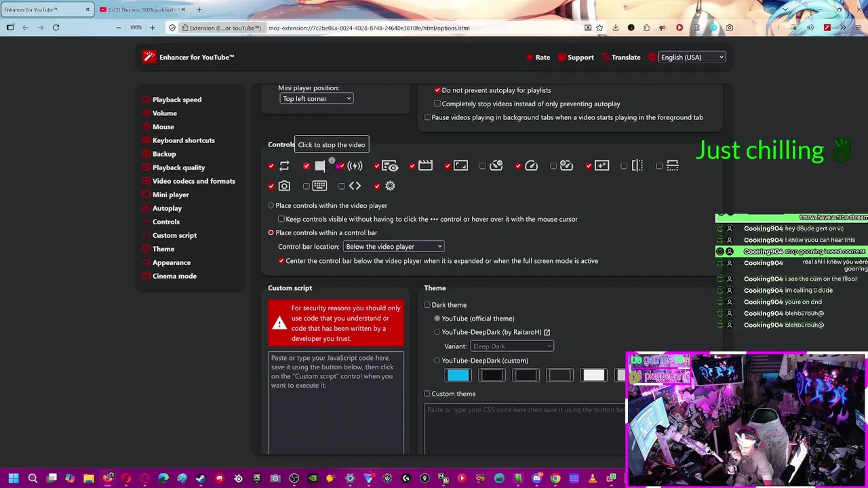Enable the flip horizontally control checkbox
This screenshot has width=868, height=488.
coord(624,166)
